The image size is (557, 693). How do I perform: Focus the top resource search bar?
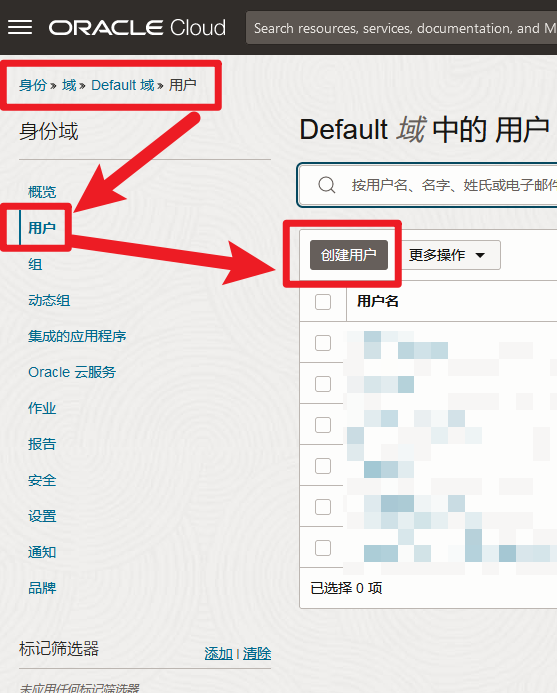point(401,28)
